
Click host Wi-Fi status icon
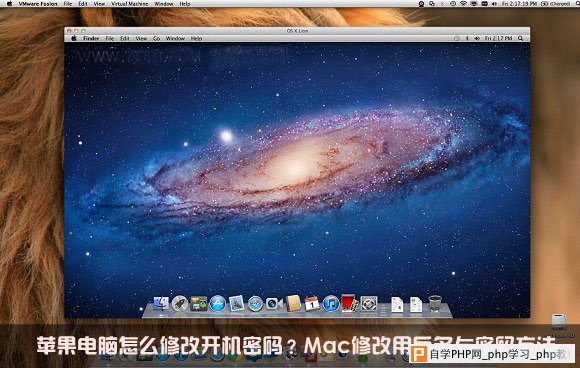(463, 4)
